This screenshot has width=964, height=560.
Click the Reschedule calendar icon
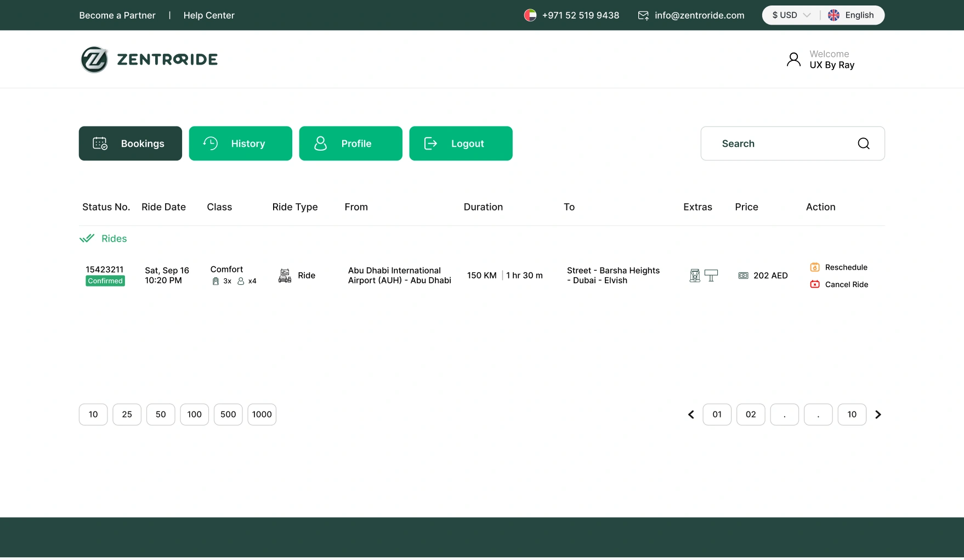815,267
